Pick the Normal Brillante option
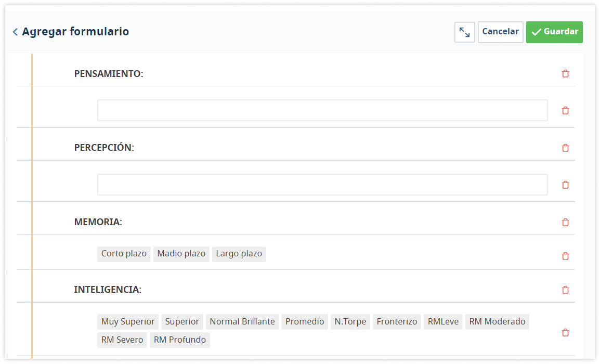This screenshot has height=364, width=600. [242, 321]
